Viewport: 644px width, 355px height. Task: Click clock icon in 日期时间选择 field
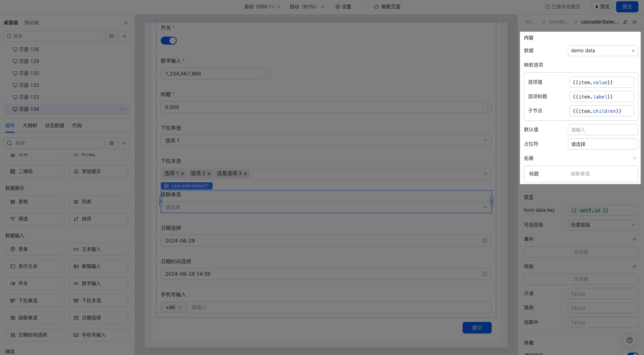pyautogui.click(x=485, y=274)
